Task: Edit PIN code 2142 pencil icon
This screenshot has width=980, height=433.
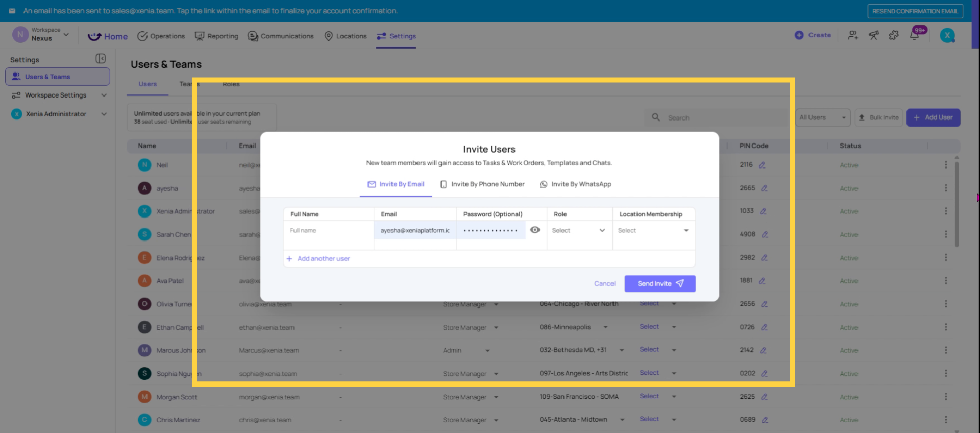Action: click(x=763, y=350)
